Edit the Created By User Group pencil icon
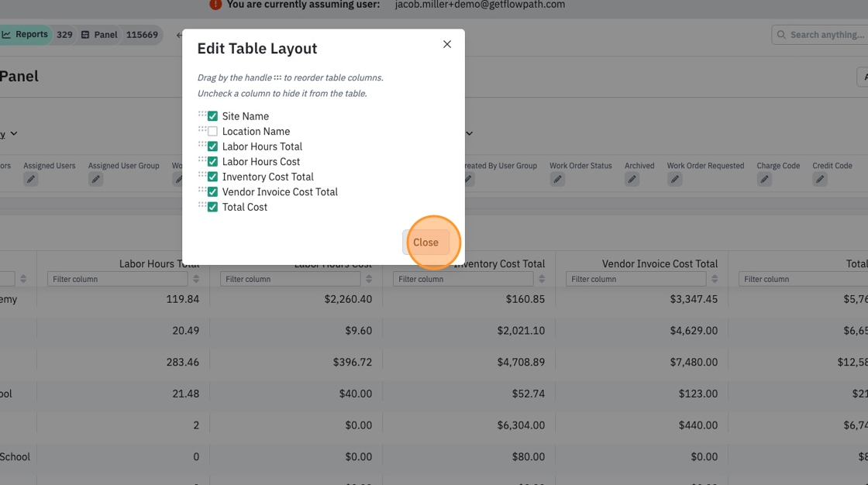This screenshot has height=485, width=868. [x=468, y=180]
